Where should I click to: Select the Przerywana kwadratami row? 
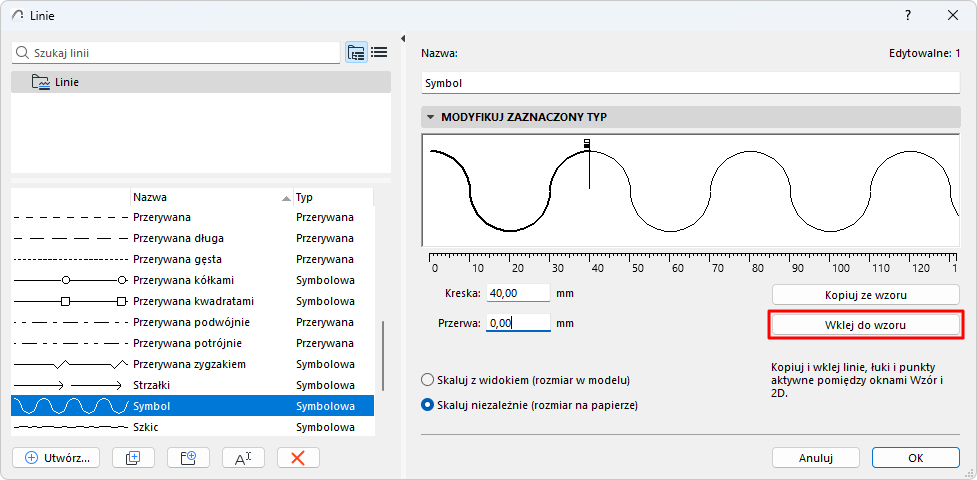point(193,302)
